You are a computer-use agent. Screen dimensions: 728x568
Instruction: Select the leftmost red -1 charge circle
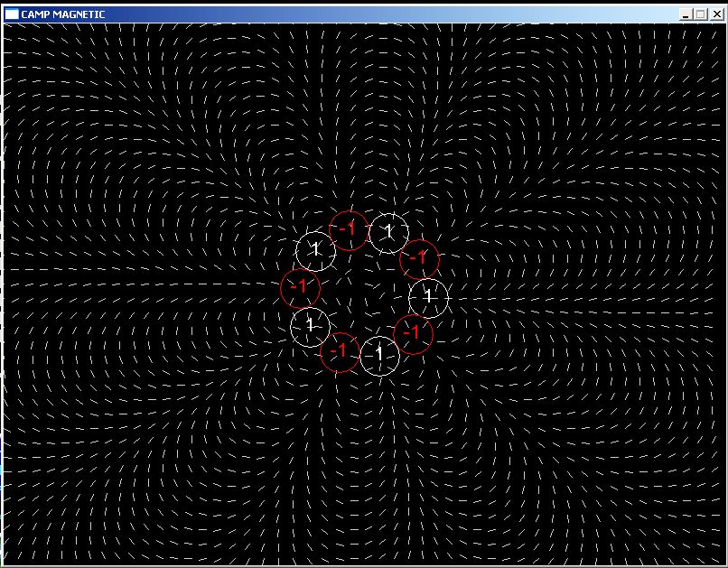pyautogui.click(x=300, y=288)
